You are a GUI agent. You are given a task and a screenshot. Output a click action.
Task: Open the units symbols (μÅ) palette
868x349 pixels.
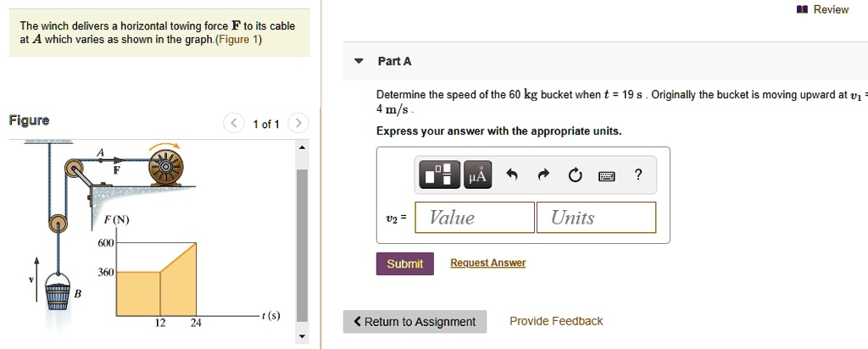[477, 175]
